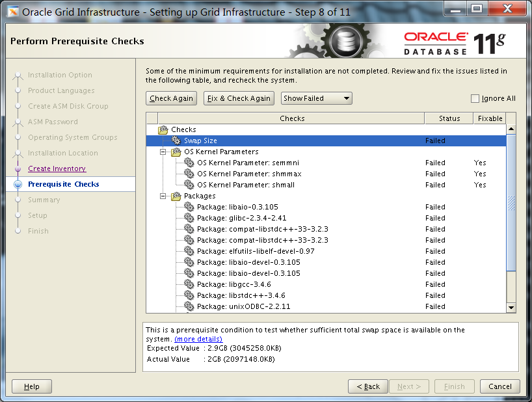
Task: Click the Create ASM Disk Group step
Action: click(68, 106)
